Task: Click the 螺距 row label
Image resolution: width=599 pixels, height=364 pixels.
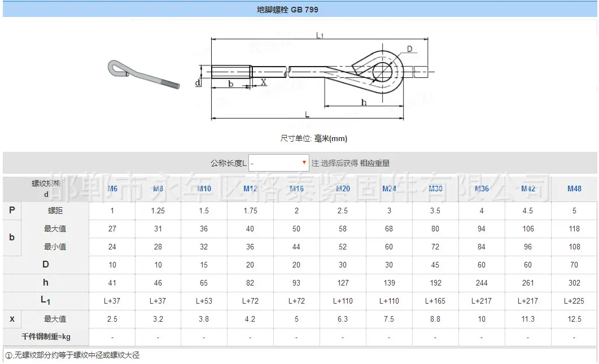Action: coord(55,210)
